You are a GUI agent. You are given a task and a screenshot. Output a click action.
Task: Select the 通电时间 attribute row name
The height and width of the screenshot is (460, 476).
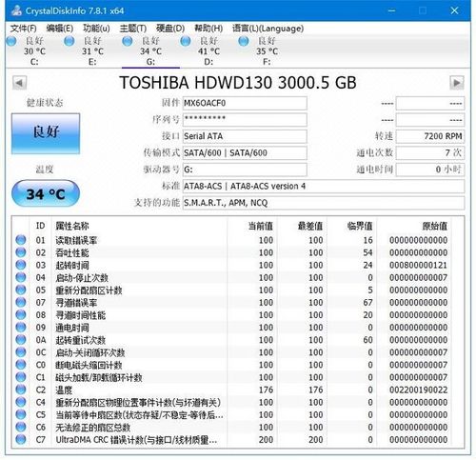[x=72, y=328]
